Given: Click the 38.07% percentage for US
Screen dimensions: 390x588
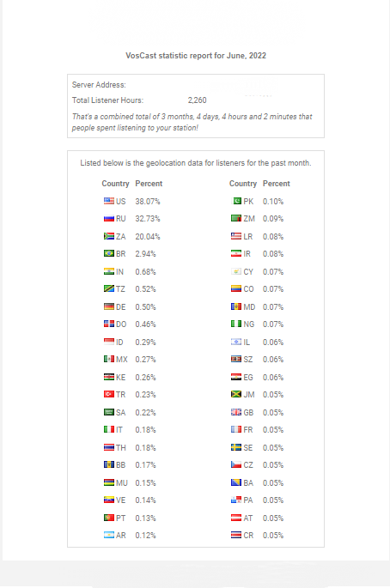Looking at the screenshot, I should point(148,202).
